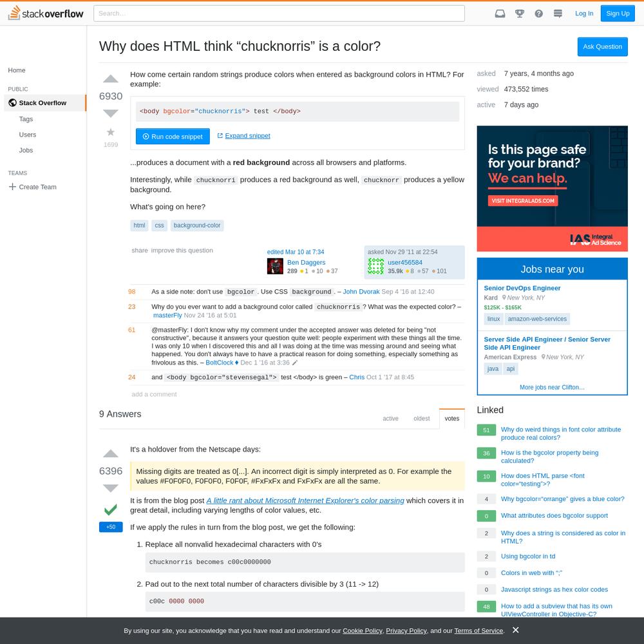Upvote the answer with 6396 votes
Image resolution: width=644 pixels, height=644 pixels.
click(x=111, y=453)
